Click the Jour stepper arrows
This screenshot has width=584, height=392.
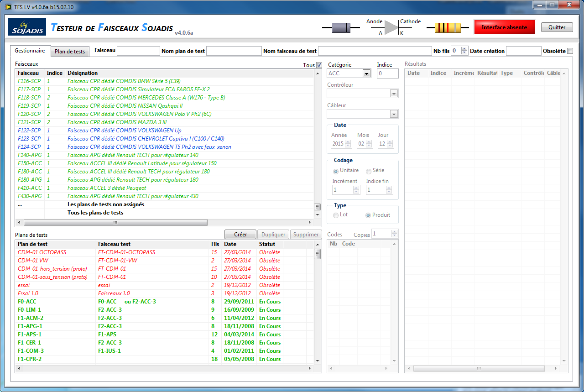coord(390,144)
